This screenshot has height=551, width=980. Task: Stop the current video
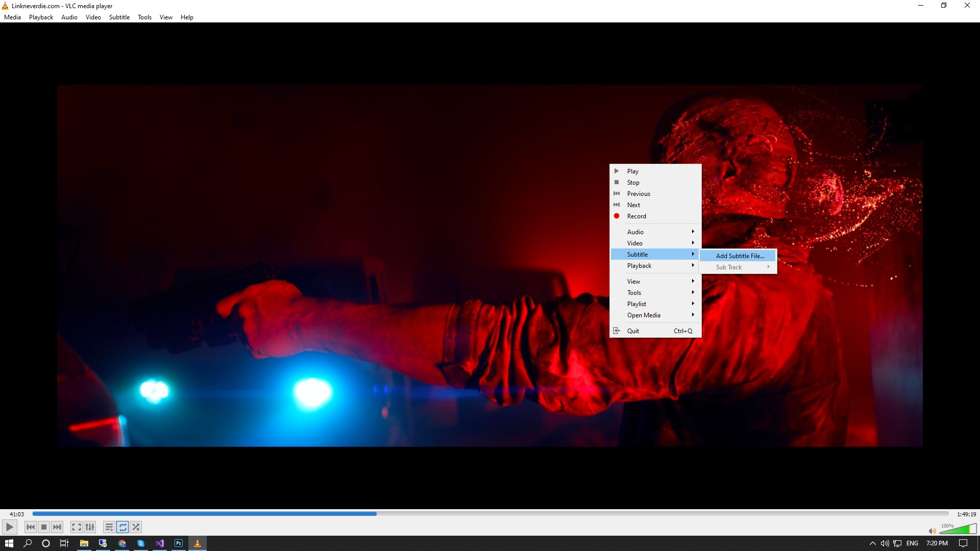(44, 527)
